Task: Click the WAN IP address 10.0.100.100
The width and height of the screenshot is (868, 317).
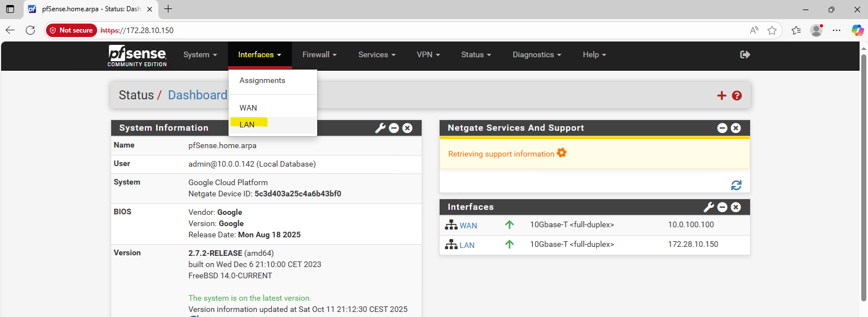Action: 691,225
